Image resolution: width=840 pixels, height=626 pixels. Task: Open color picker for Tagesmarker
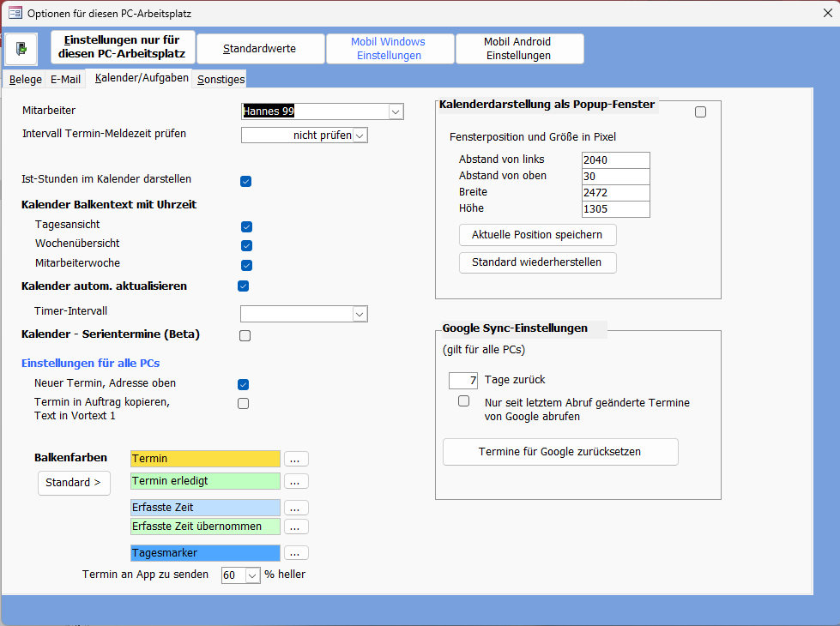[x=296, y=553]
